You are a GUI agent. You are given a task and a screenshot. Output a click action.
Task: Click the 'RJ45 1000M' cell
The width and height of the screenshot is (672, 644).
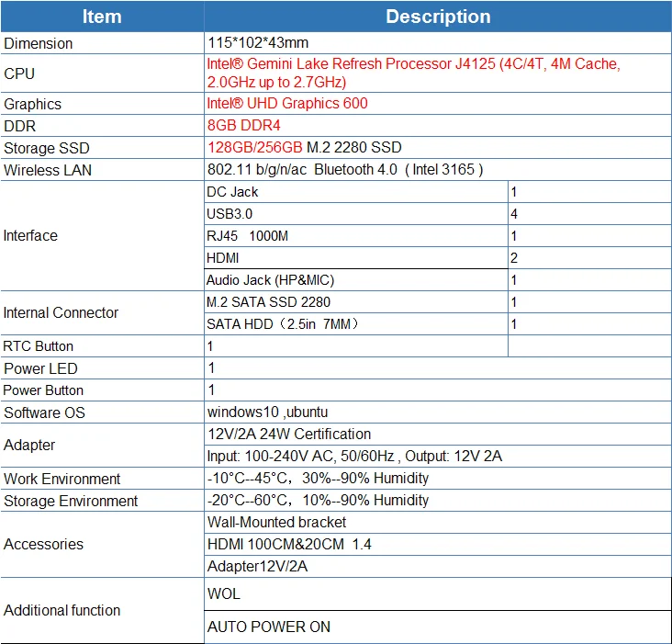(x=356, y=236)
